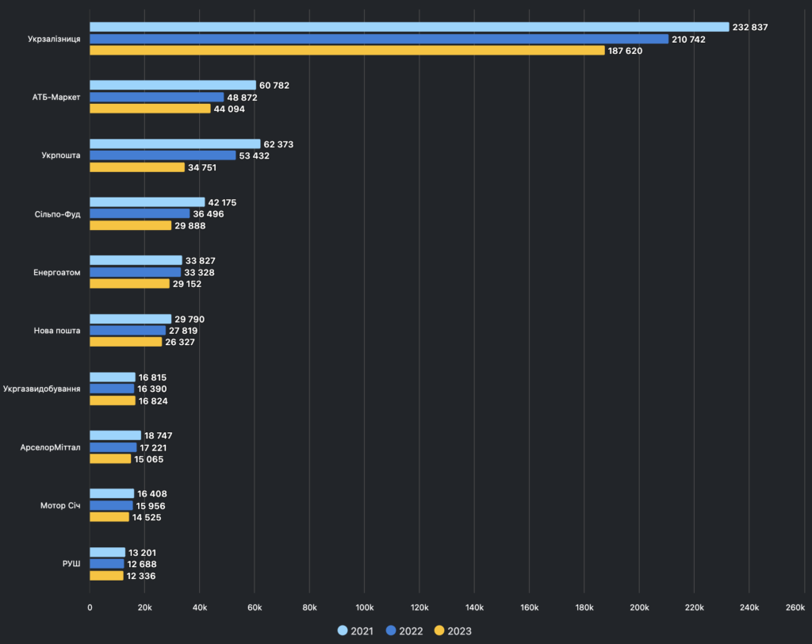Click the Енергоатом 2022 bar

[x=135, y=272]
